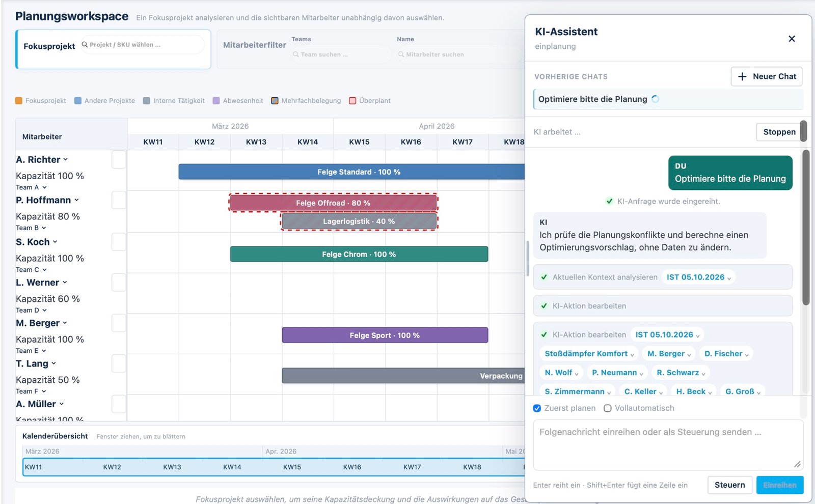Click the Projekt / SKU wählen field
The height and width of the screenshot is (504, 815).
pos(142,45)
